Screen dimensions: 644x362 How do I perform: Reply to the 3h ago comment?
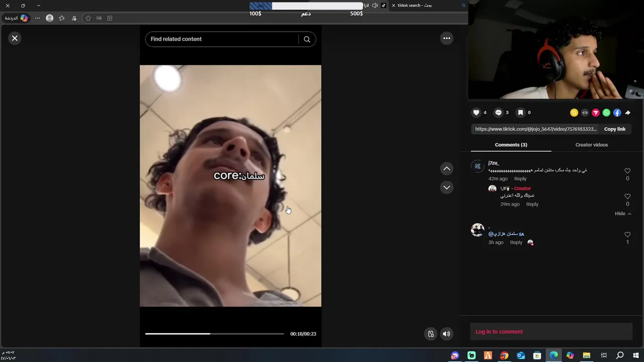[x=516, y=242]
